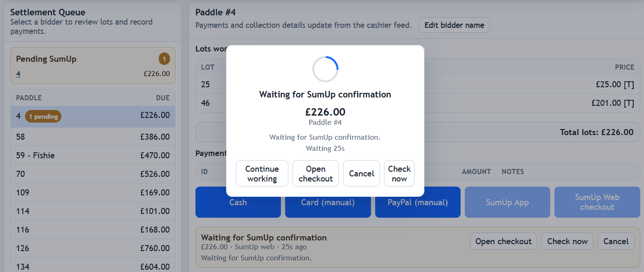This screenshot has width=644, height=272.
Task: Select paddle 126 owing £760.00
Action: click(x=93, y=248)
